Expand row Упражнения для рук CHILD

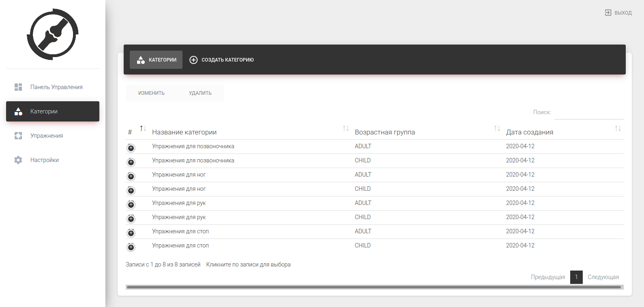(131, 219)
